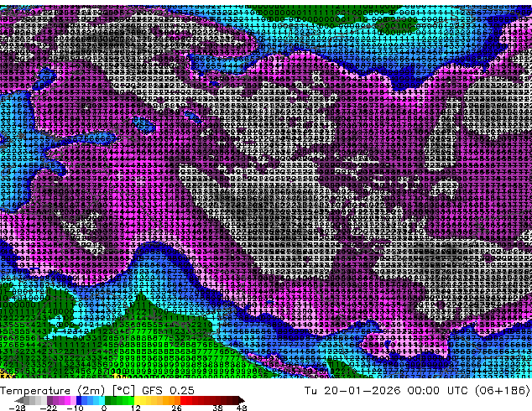Click the "GFS 0.25" model label
This screenshot has width=532, height=411.
(x=168, y=391)
